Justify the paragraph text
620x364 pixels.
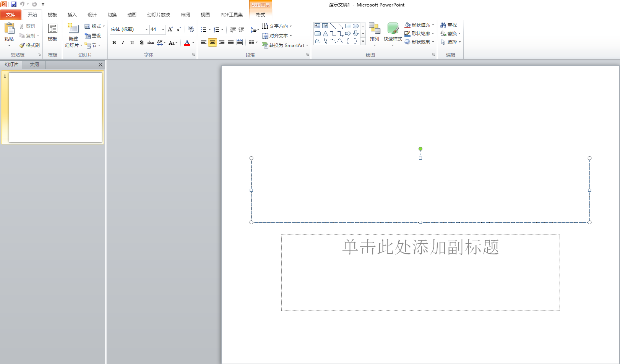(231, 42)
